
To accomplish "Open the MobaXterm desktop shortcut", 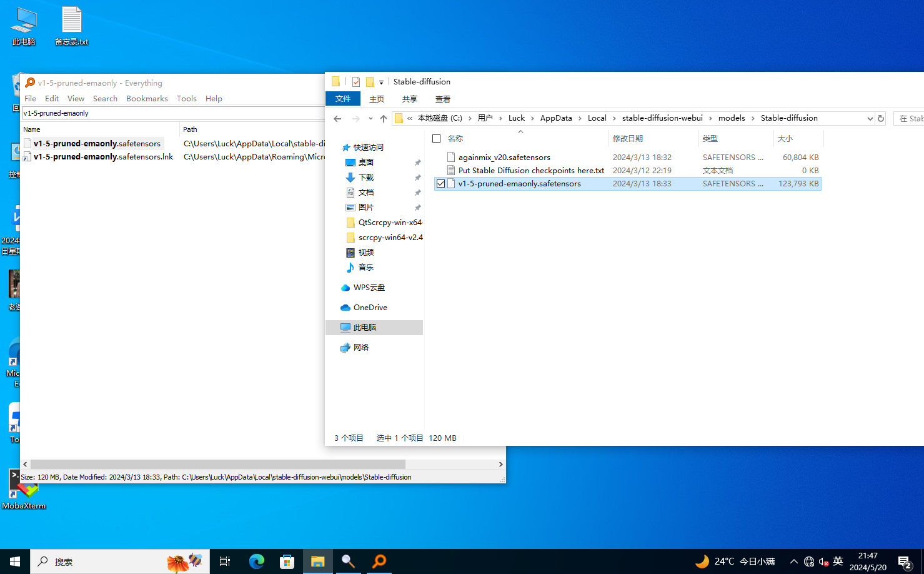I will (x=24, y=490).
